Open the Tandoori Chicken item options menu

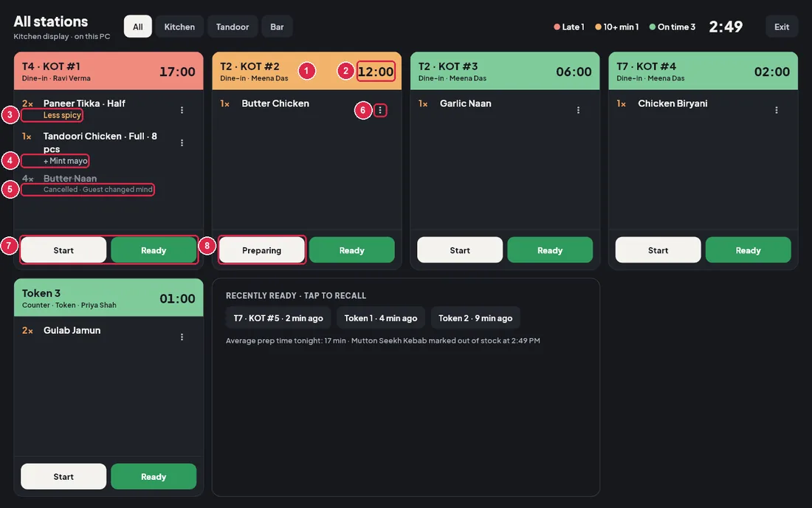(182, 143)
